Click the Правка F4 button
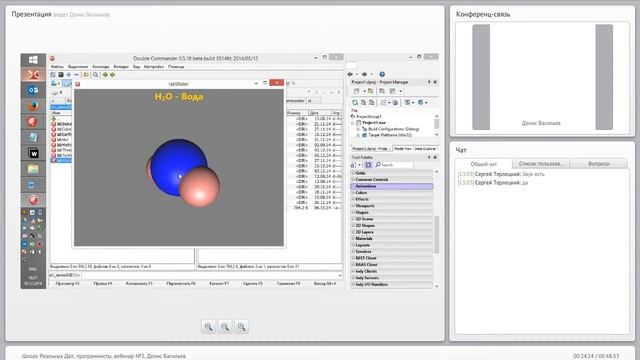The image size is (640, 360). coord(102,283)
